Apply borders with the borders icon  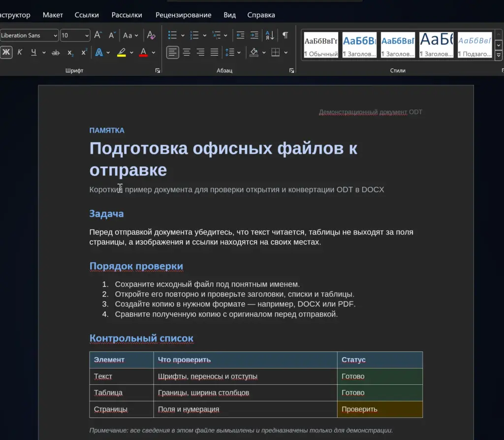[276, 52]
